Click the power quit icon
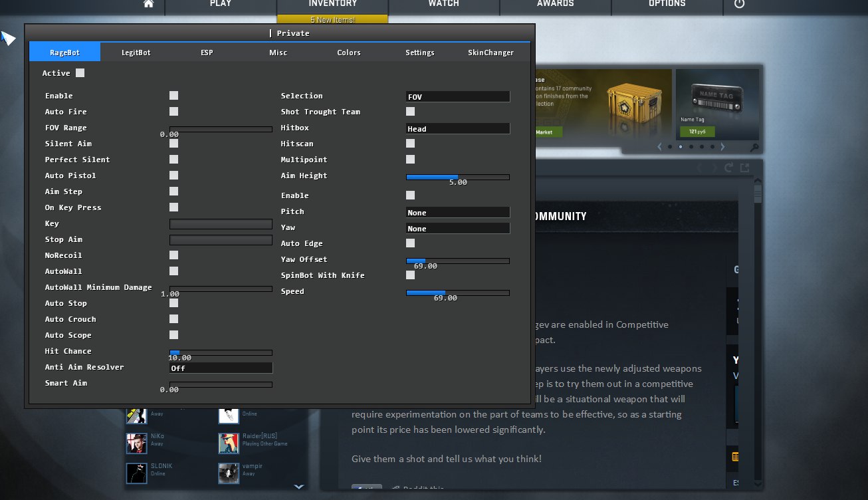Image resolution: width=868 pixels, height=500 pixels. coord(739,4)
